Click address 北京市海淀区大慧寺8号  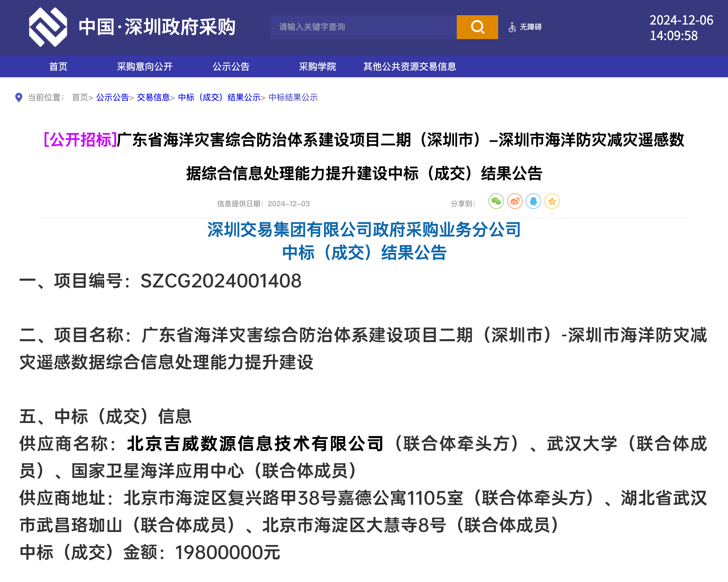point(354,526)
